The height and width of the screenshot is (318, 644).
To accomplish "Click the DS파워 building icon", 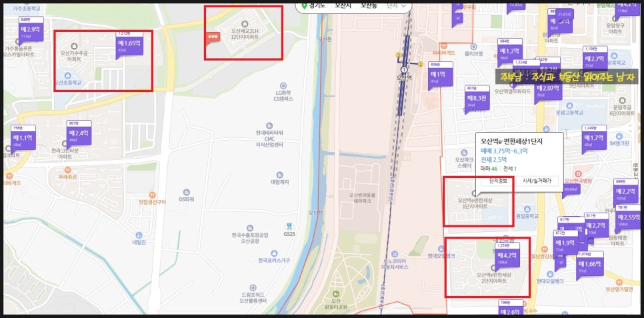I will (187, 192).
